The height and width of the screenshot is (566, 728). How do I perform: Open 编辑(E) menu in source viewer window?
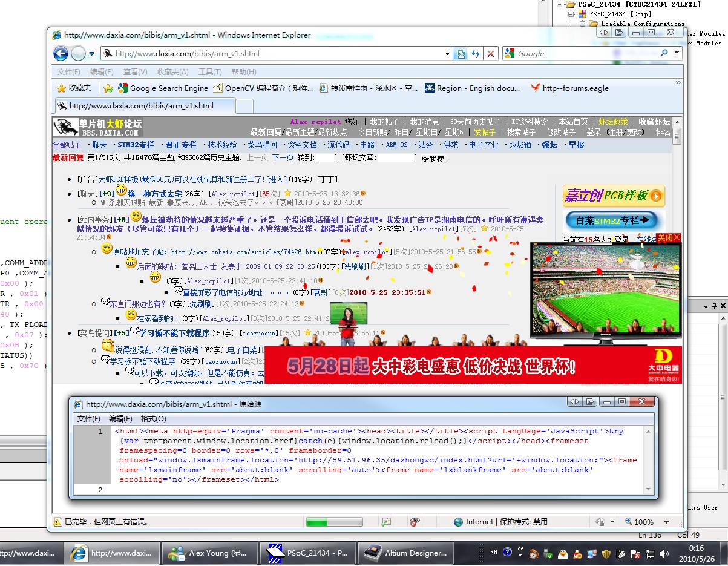coord(120,419)
